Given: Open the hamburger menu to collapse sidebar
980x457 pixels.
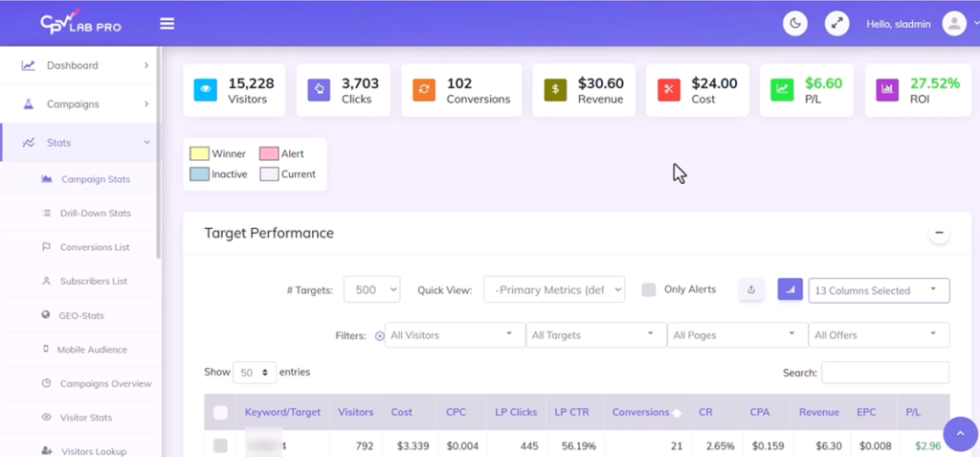Looking at the screenshot, I should coord(167,24).
